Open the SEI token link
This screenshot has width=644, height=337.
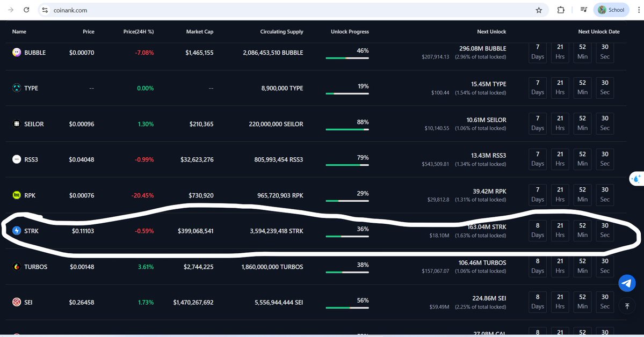click(x=28, y=302)
